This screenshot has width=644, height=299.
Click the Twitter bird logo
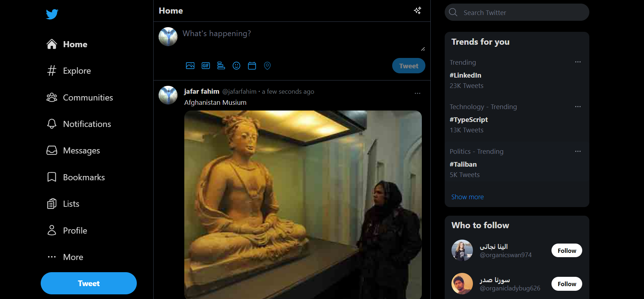[52, 14]
